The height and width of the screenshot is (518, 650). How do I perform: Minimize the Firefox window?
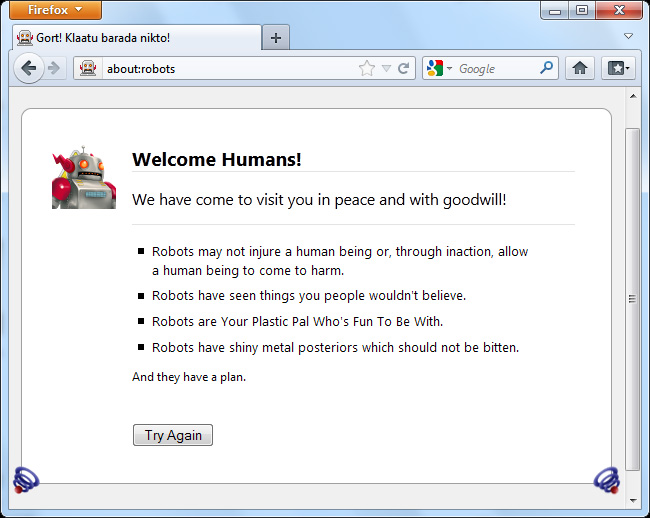coord(555,10)
